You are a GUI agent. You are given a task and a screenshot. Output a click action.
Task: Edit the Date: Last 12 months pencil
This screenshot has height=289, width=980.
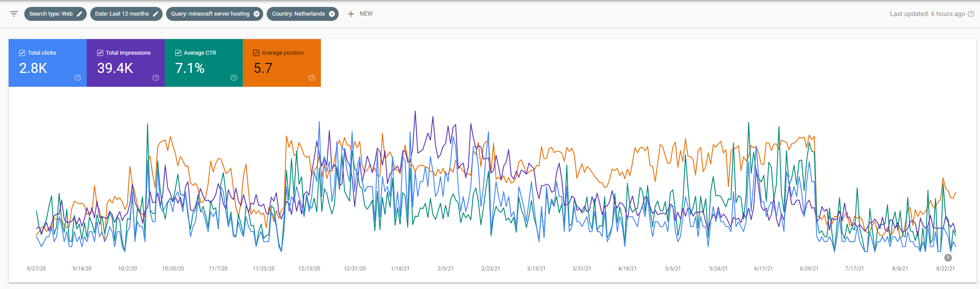pos(156,14)
